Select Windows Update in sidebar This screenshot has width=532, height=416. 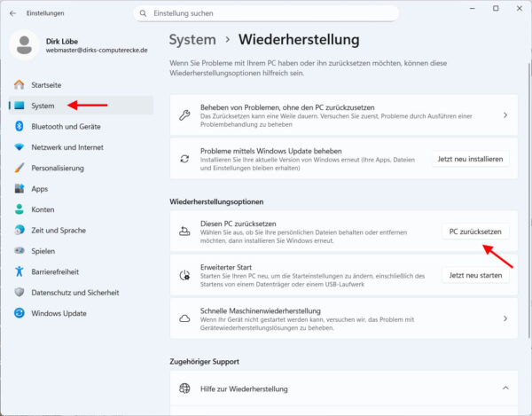point(81,313)
